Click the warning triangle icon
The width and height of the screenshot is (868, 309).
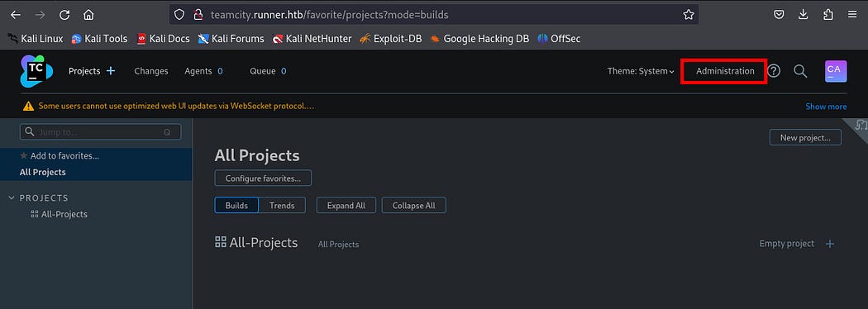(28, 106)
